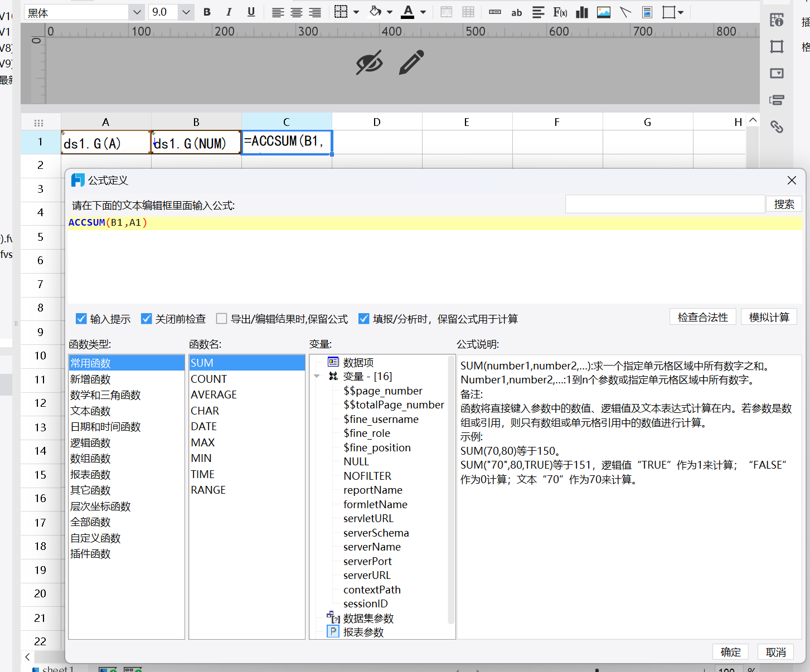Click the merge cells icon
The width and height of the screenshot is (810, 672).
[447, 12]
